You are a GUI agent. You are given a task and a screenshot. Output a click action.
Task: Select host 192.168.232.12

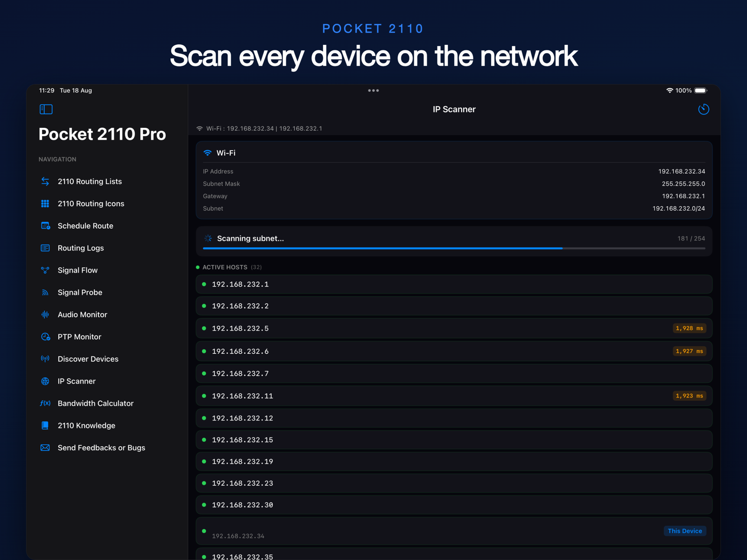[x=454, y=418]
